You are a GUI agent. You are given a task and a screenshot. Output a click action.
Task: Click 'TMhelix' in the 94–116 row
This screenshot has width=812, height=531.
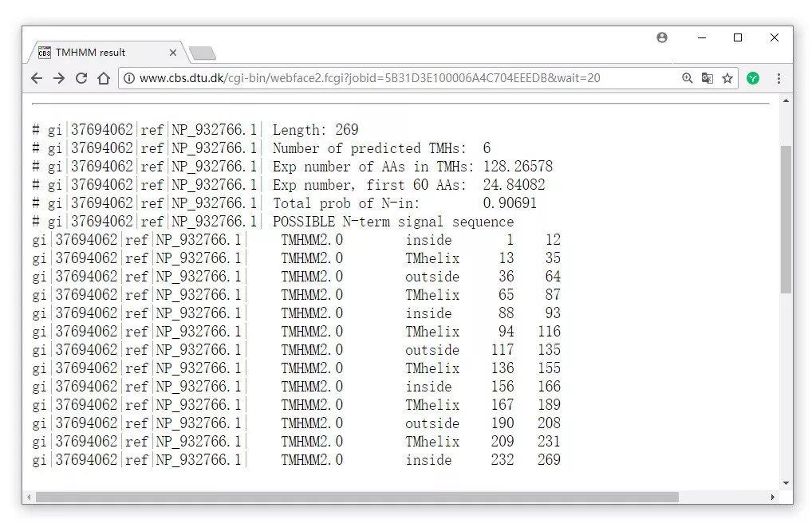[432, 332]
